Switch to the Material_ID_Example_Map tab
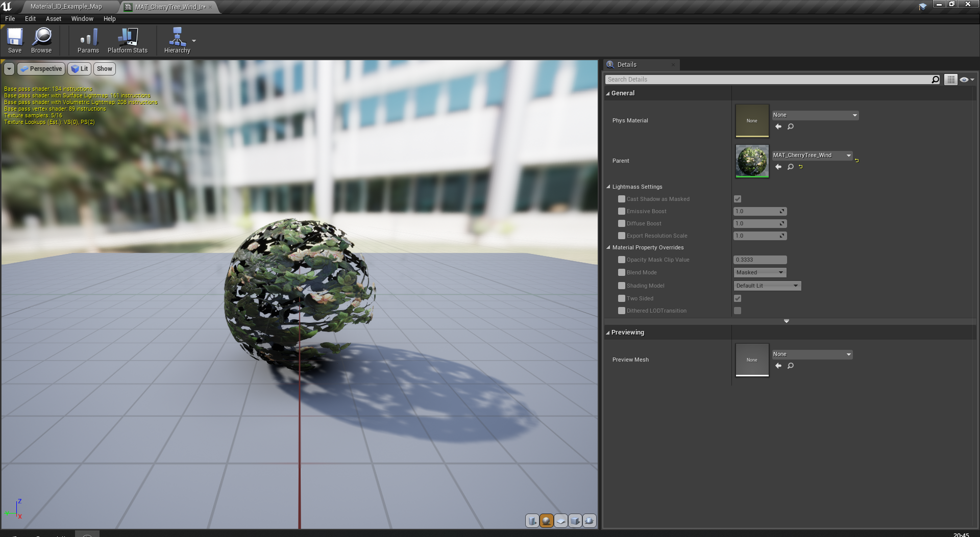Image resolution: width=980 pixels, height=537 pixels. [66, 7]
